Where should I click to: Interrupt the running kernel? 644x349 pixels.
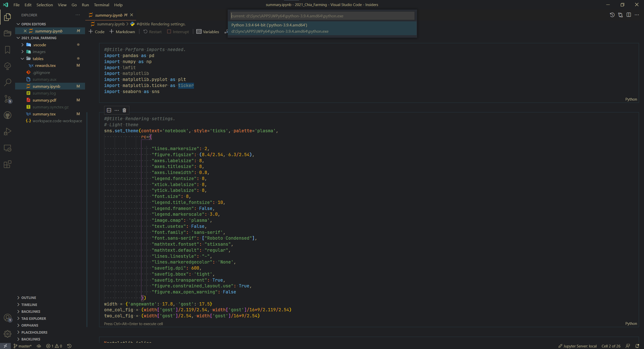pos(178,32)
